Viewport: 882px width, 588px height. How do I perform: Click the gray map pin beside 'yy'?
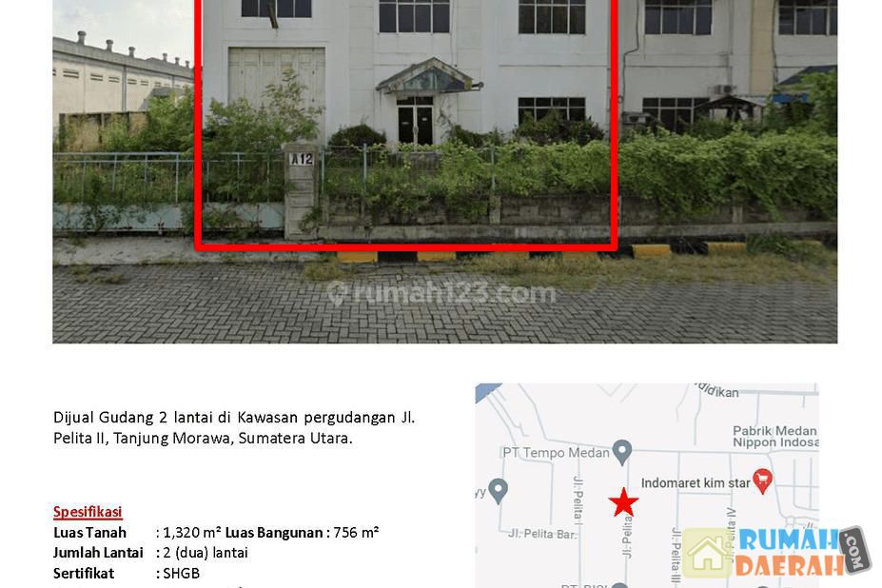[x=498, y=491]
